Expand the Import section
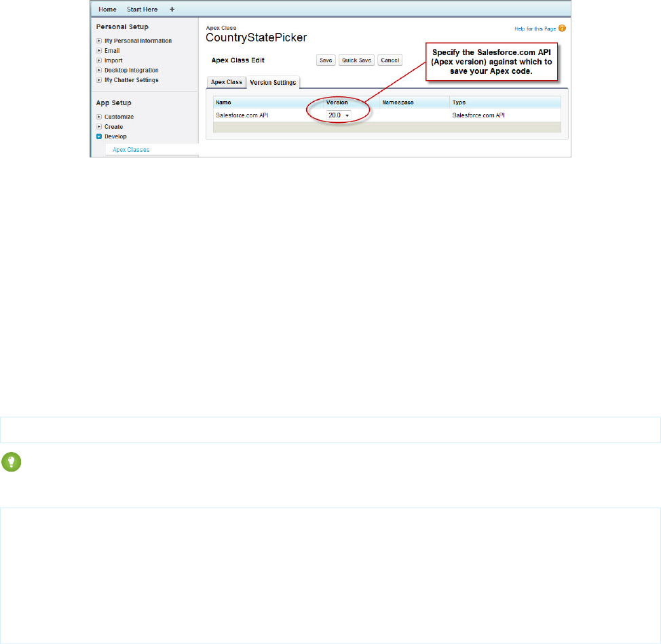Screen dimensions: 661x644 tap(99, 60)
